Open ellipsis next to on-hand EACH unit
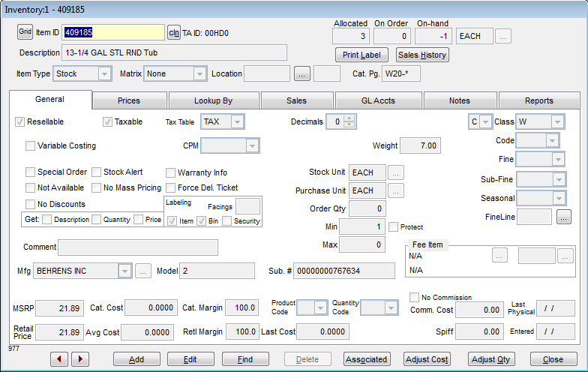Screen dimensions: 588x372 point(502,36)
